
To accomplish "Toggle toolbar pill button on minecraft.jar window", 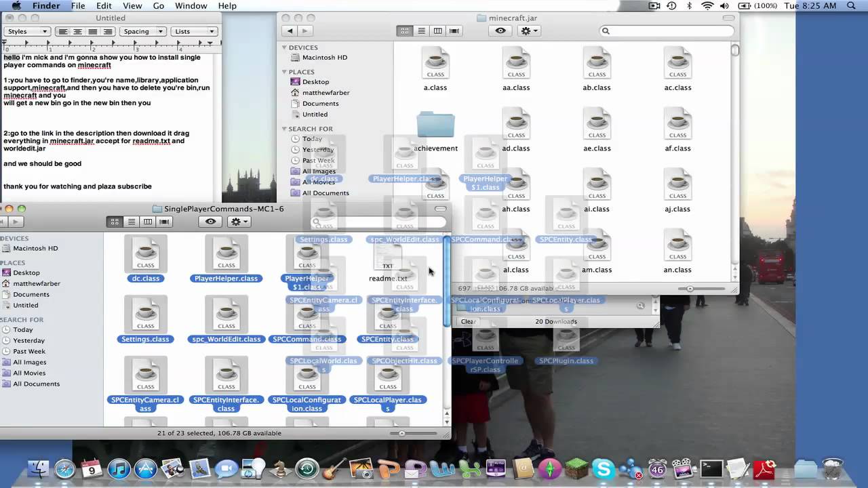I will pyautogui.click(x=728, y=18).
